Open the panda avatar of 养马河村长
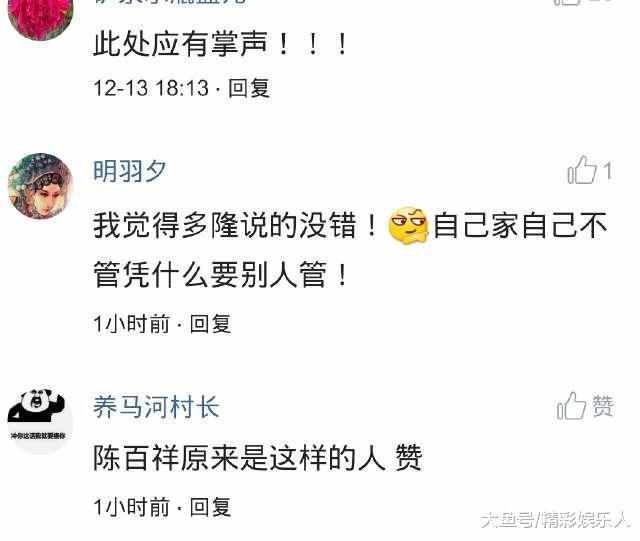The width and height of the screenshot is (640, 541). (x=40, y=421)
